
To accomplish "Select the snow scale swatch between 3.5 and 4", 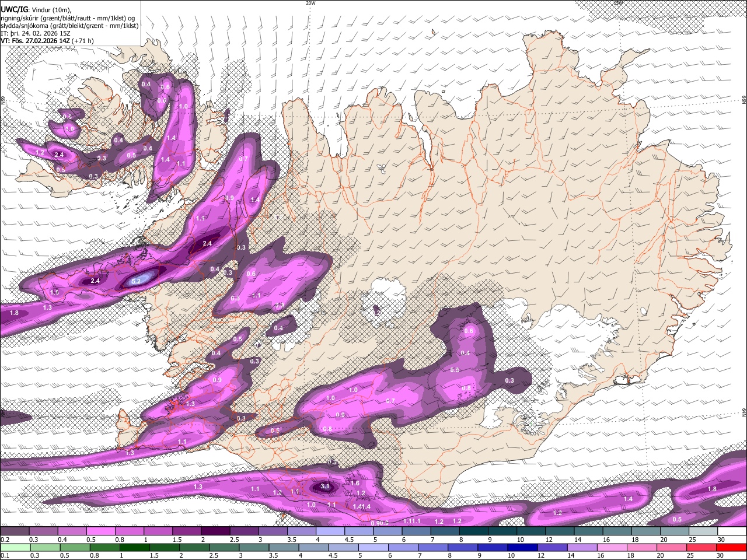I will 301,531.
